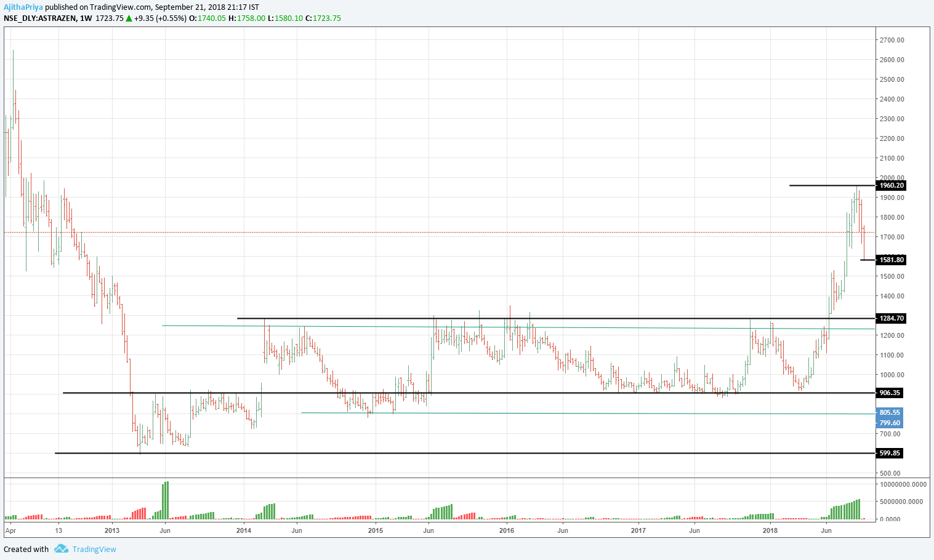
Task: Select the NSE_DLY:ASTRAZEN symbol title
Action: pos(40,18)
